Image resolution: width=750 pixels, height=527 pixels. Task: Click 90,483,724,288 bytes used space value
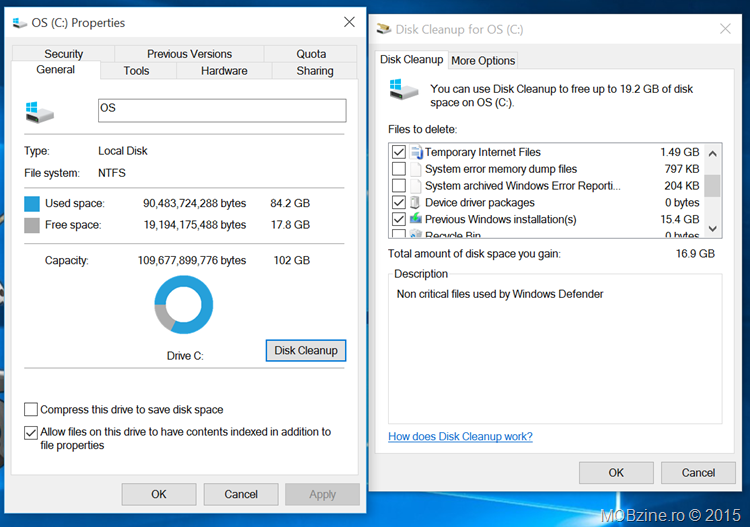(x=195, y=203)
